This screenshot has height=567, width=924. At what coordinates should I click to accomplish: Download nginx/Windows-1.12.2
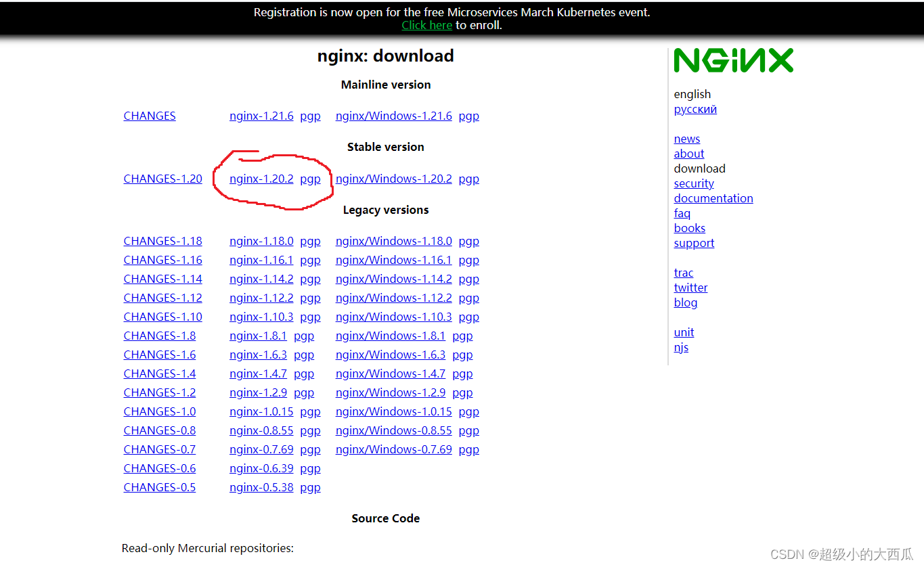pyautogui.click(x=394, y=298)
